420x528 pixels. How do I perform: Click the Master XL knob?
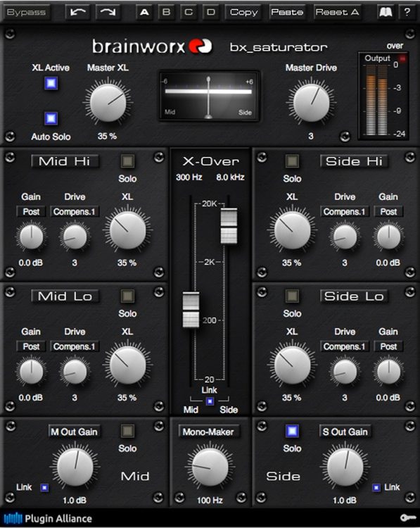point(108,103)
